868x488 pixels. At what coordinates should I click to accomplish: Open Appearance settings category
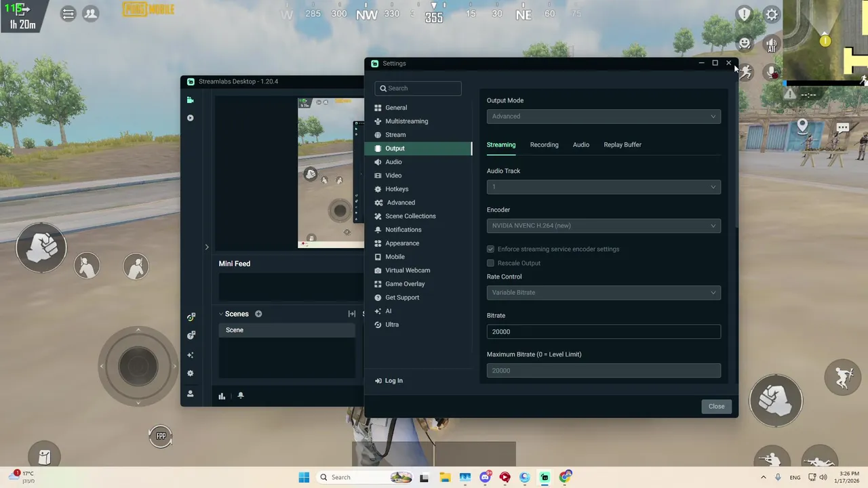coord(418,243)
